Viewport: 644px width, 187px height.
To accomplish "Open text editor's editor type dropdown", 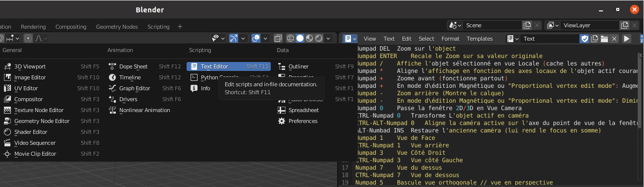I will click(350, 38).
